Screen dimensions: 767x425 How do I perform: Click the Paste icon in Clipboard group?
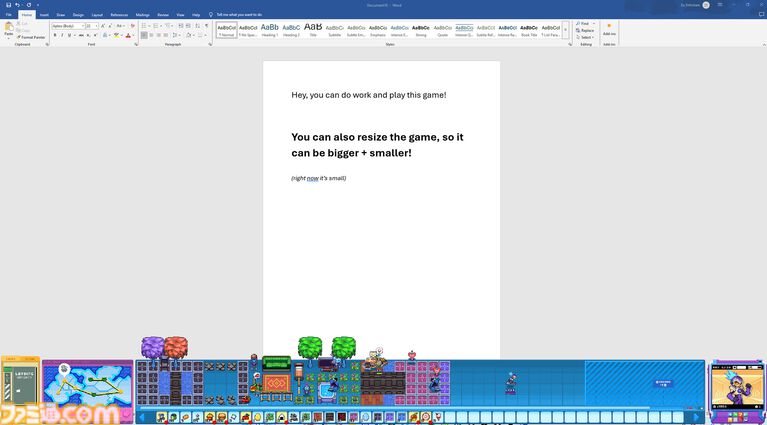[x=9, y=28]
